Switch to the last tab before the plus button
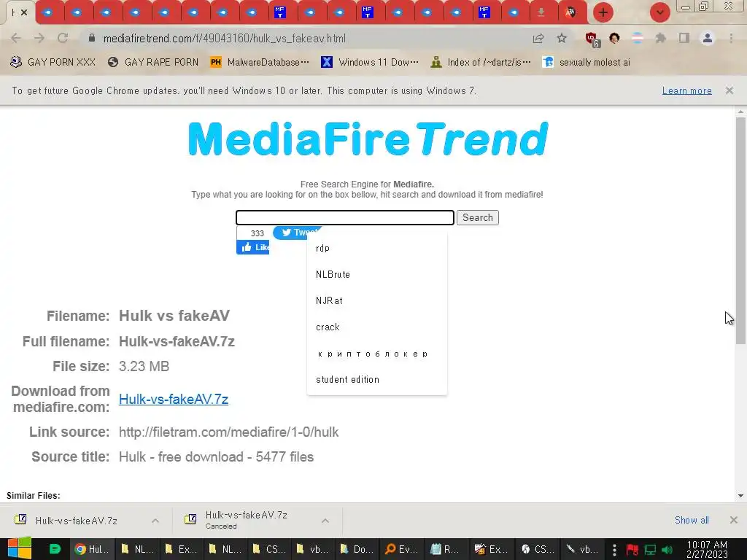747x560 pixels. [x=570, y=12]
